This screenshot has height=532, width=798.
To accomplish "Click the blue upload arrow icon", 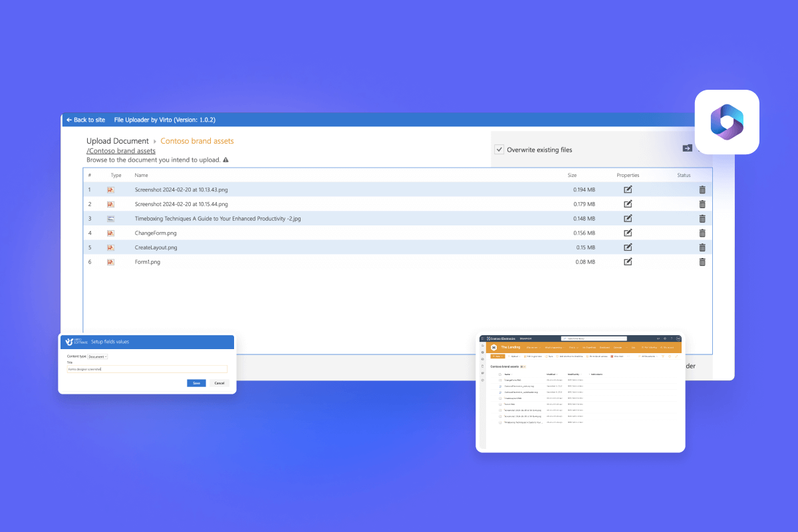I will click(x=687, y=148).
